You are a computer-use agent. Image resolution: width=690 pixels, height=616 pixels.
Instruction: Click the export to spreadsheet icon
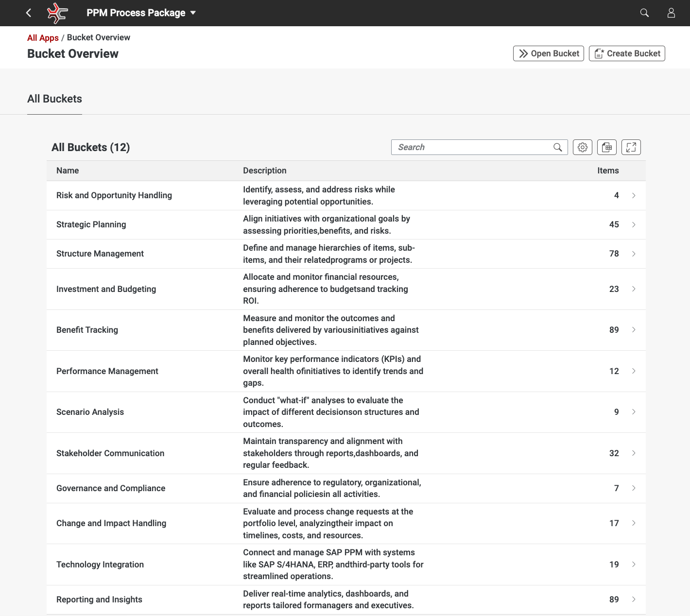tap(606, 147)
